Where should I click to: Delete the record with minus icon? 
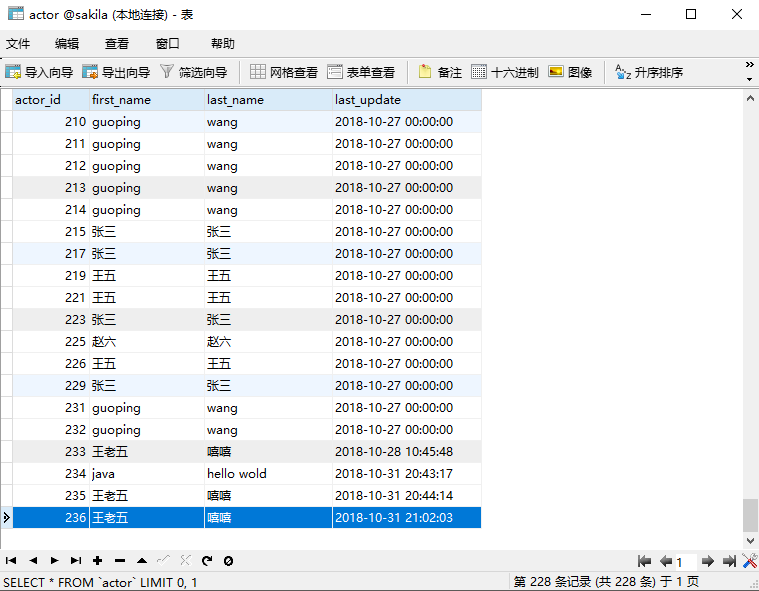pyautogui.click(x=120, y=561)
